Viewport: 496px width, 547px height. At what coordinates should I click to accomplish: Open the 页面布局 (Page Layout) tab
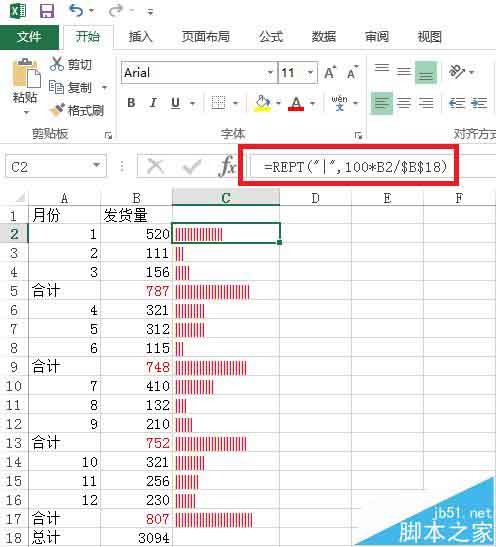pyautogui.click(x=205, y=37)
